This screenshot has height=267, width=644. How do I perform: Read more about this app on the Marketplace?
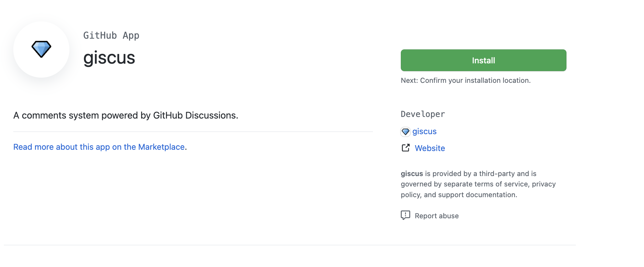pos(99,147)
